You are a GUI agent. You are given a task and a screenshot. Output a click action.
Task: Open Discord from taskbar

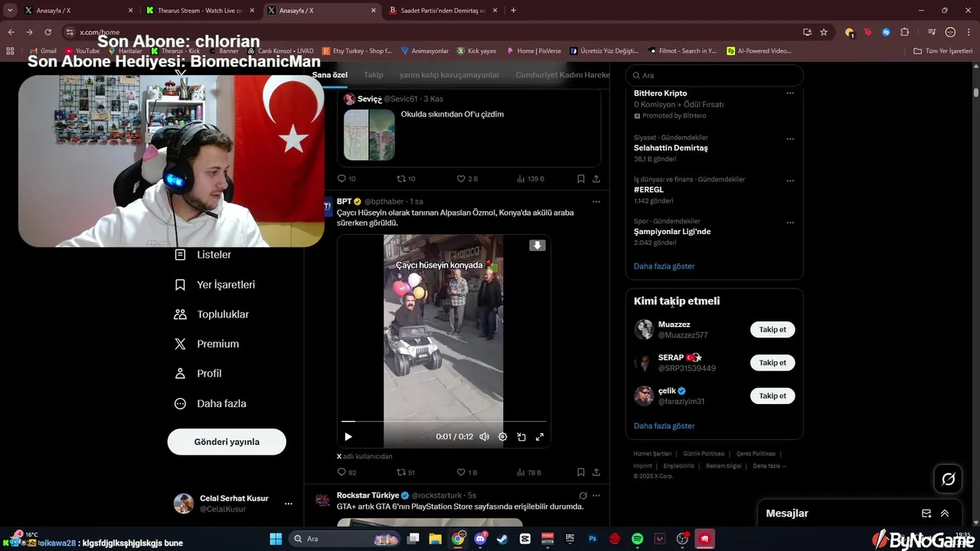tap(480, 539)
